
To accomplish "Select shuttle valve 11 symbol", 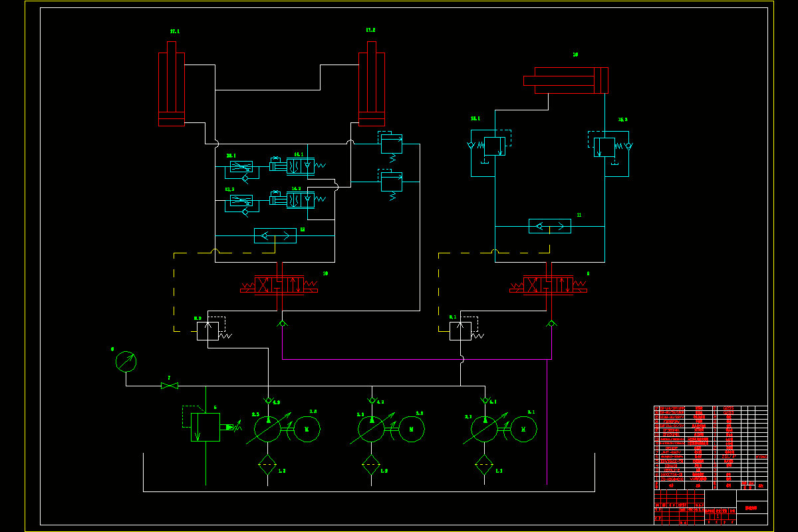I will coord(550,226).
